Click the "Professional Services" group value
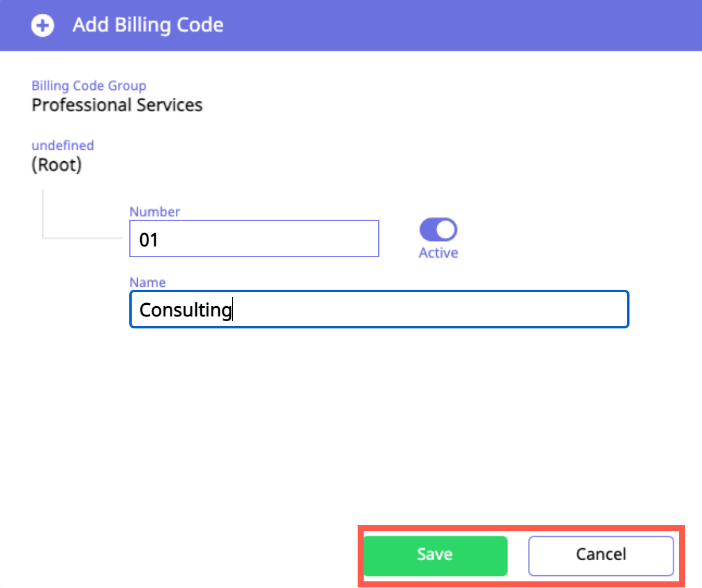The image size is (702, 588). (x=117, y=105)
